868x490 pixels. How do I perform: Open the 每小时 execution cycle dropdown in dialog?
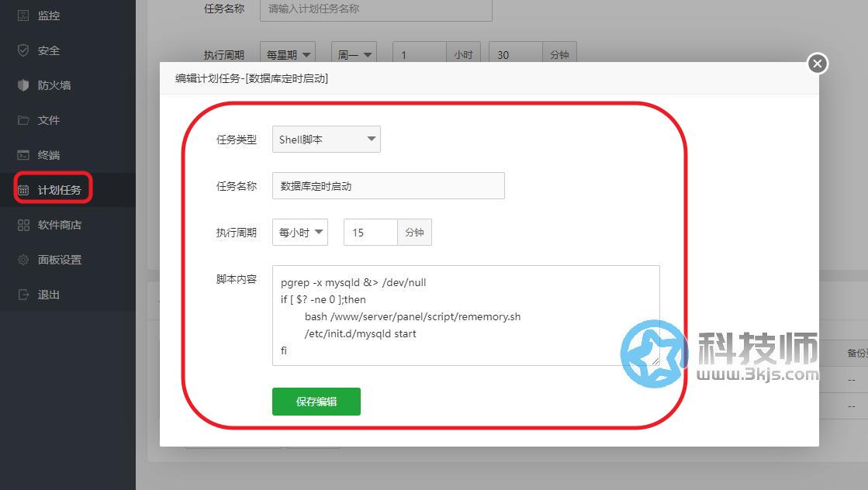pyautogui.click(x=300, y=233)
